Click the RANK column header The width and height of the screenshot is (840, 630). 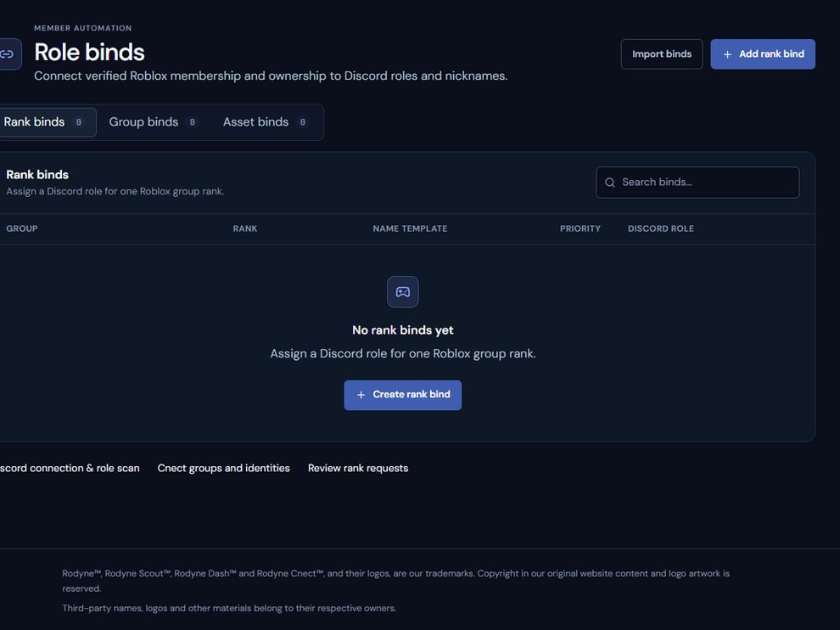[x=245, y=228]
